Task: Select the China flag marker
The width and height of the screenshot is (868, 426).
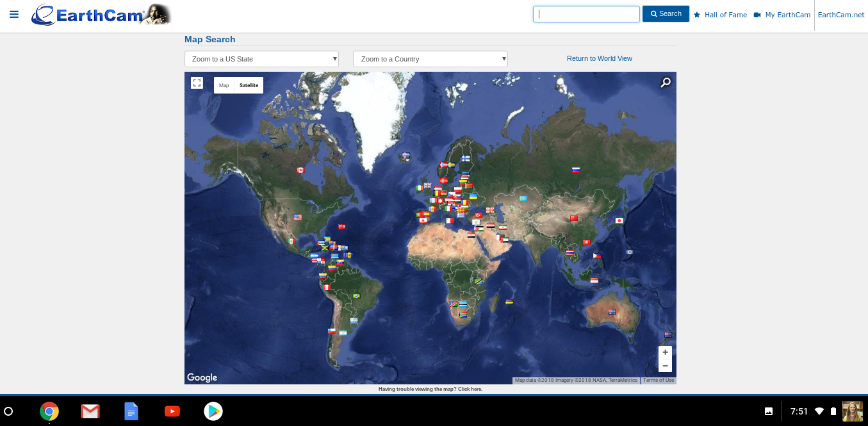Action: (574, 218)
